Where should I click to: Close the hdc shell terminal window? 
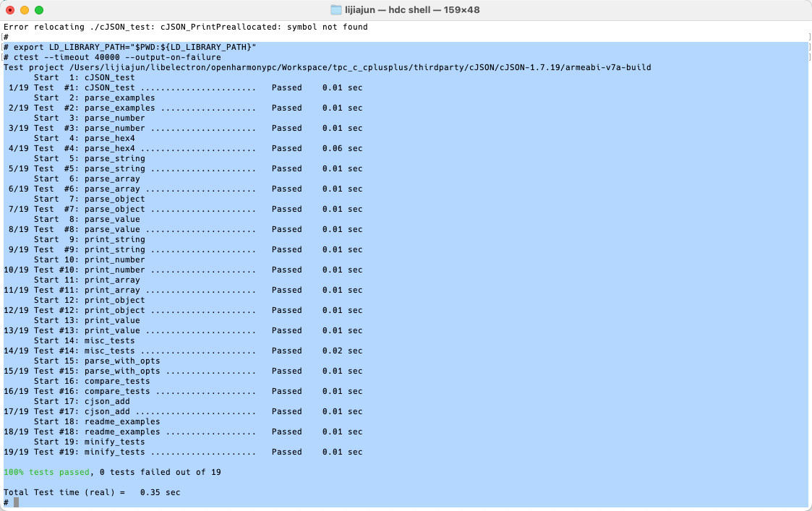[x=10, y=10]
